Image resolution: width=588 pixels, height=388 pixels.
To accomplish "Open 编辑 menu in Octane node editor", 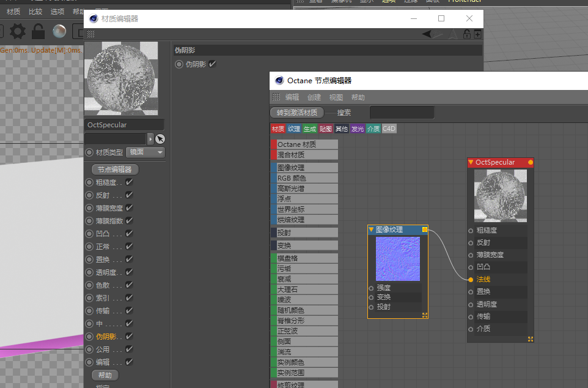I will click(292, 97).
